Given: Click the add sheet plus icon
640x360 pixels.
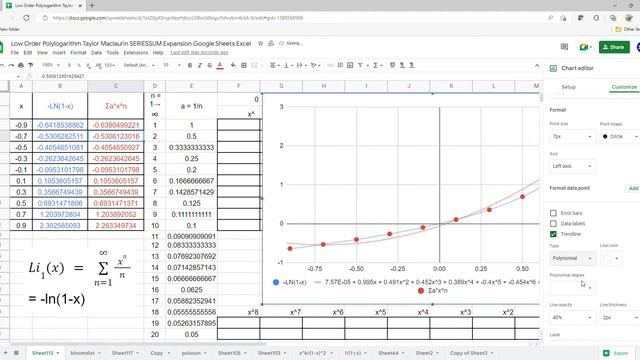Looking at the screenshot, I should coord(6,353).
